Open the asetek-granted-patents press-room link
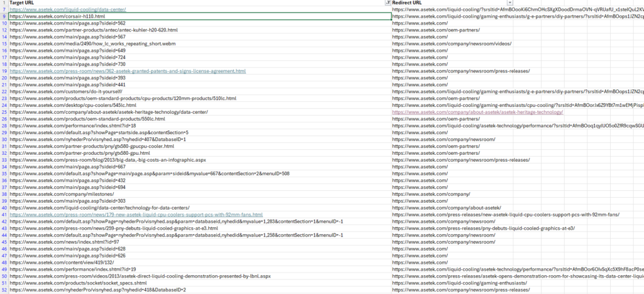 tap(128, 71)
